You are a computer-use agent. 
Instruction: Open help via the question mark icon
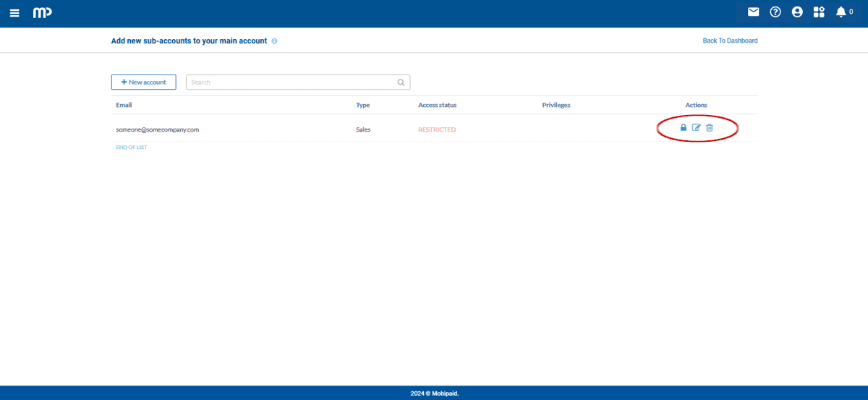(775, 12)
